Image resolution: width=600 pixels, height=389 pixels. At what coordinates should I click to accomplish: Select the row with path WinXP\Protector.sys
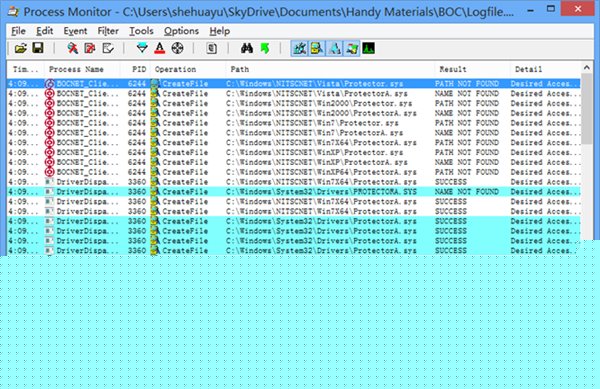click(293, 152)
